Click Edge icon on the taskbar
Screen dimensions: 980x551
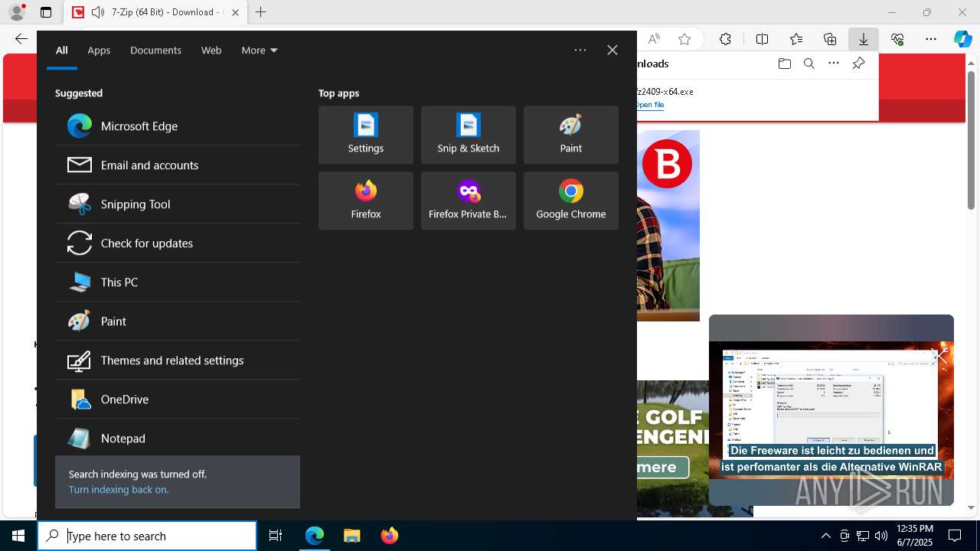315,536
